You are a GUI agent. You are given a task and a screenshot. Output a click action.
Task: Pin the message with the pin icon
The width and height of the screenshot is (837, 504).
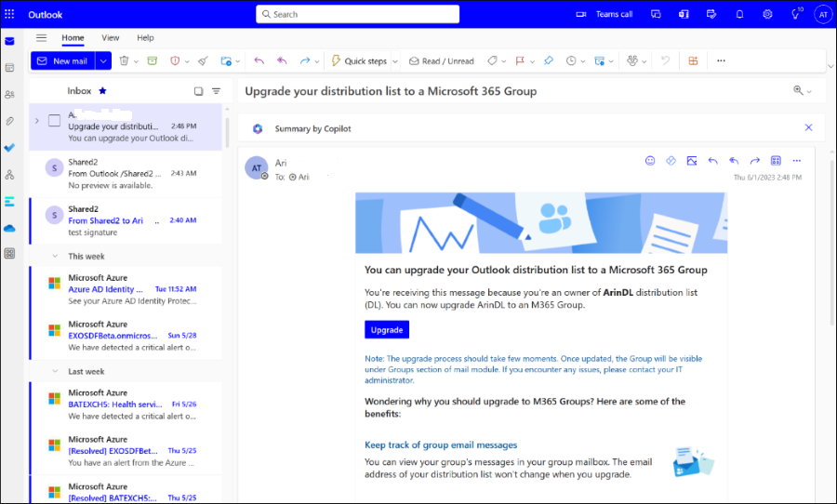548,60
